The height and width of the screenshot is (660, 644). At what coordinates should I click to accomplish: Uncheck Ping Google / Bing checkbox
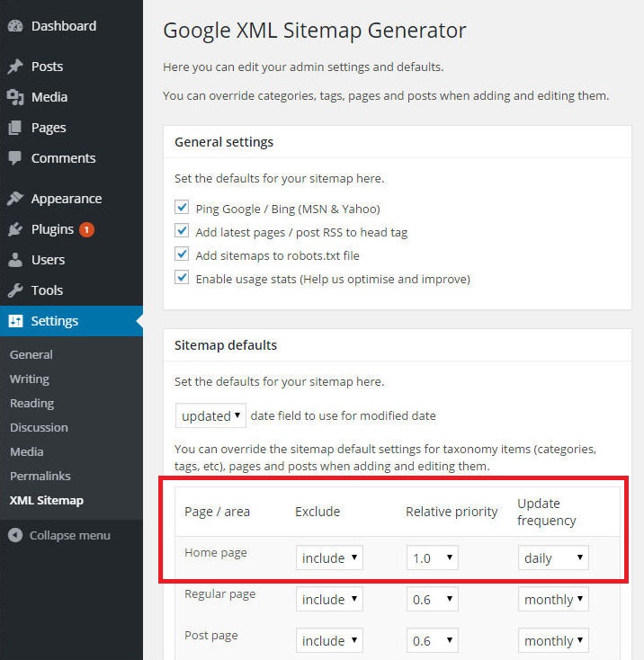pos(181,209)
